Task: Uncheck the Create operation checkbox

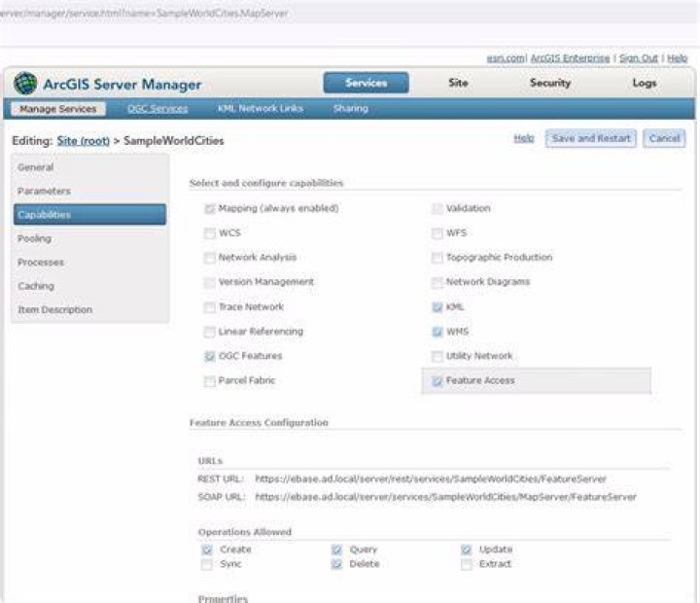Action: point(207,550)
